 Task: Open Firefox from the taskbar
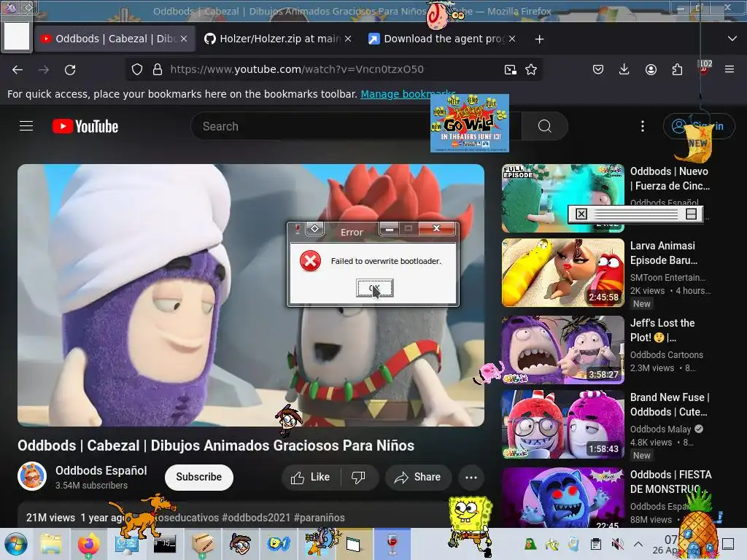pyautogui.click(x=88, y=544)
